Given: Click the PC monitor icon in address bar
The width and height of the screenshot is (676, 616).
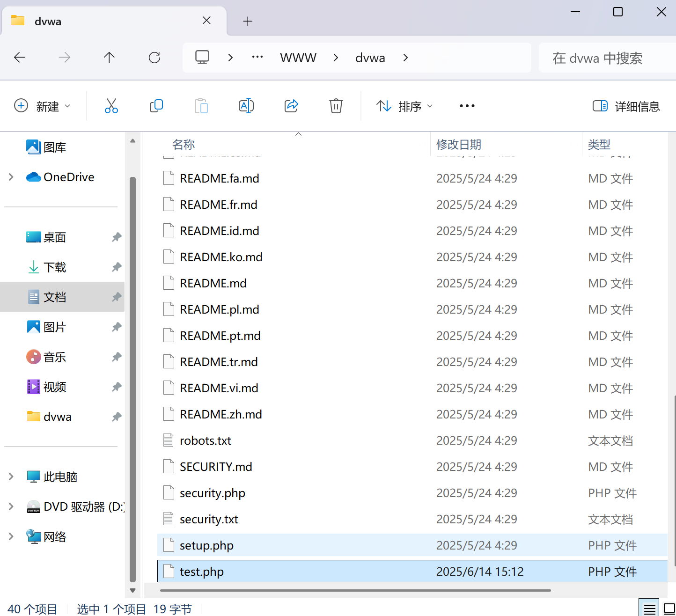Looking at the screenshot, I should tap(202, 58).
